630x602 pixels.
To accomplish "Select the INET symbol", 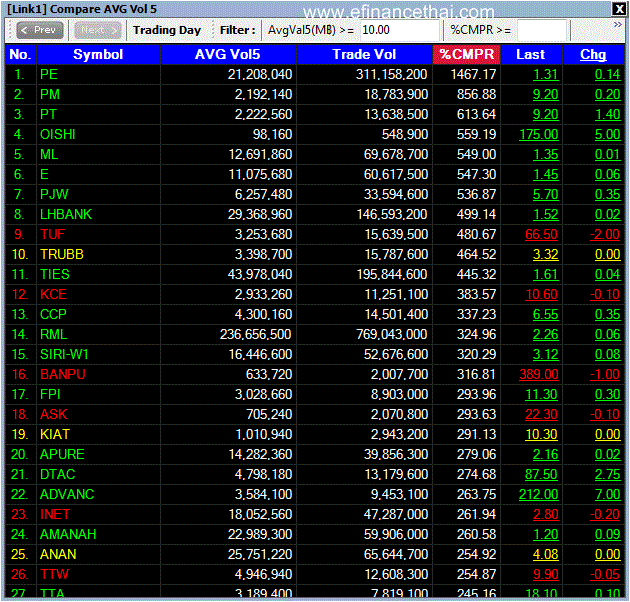I will [55, 514].
